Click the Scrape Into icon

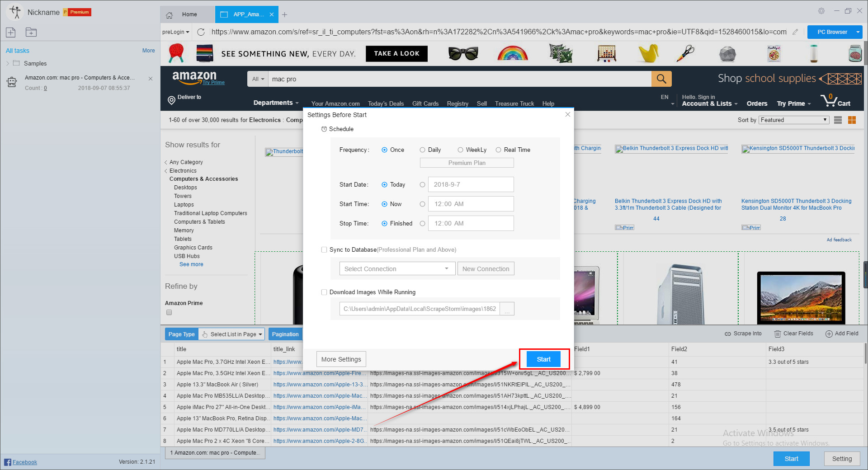pos(728,334)
